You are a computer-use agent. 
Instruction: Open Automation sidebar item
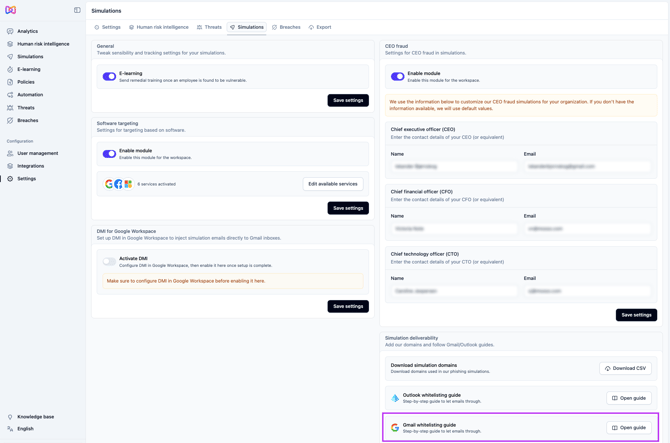[x=30, y=95]
